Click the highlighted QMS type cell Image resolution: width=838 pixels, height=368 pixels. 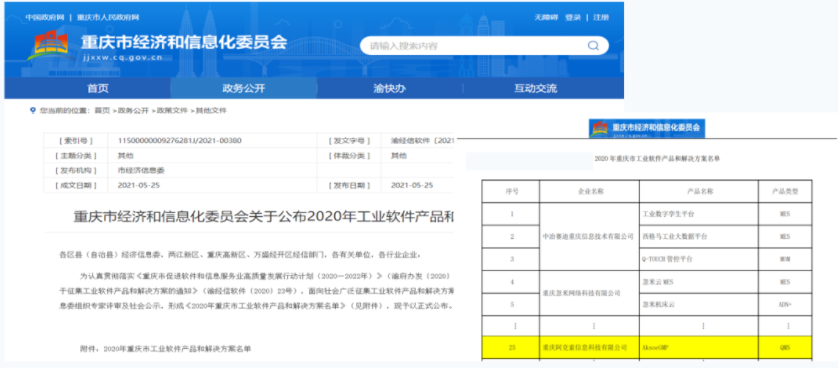point(785,347)
